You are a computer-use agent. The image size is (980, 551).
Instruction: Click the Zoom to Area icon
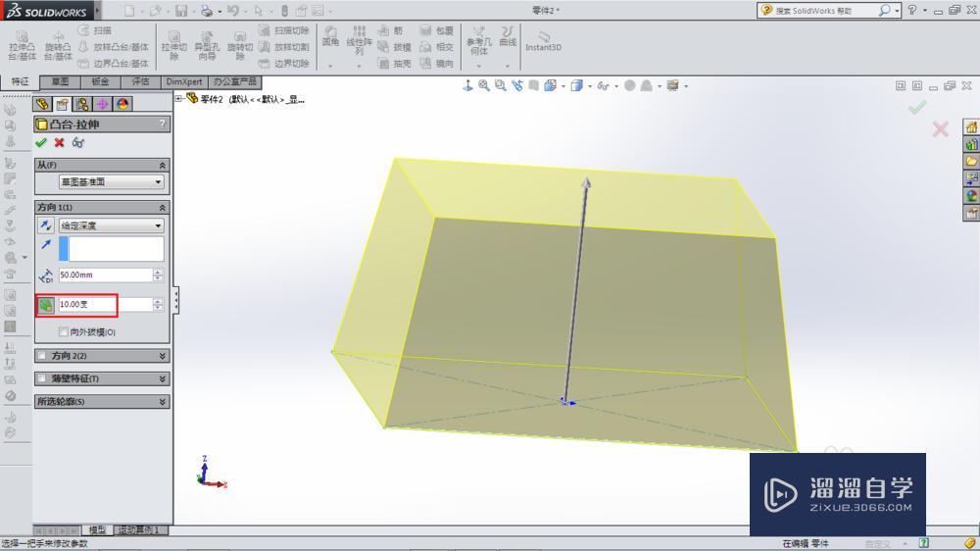pyautogui.click(x=500, y=85)
